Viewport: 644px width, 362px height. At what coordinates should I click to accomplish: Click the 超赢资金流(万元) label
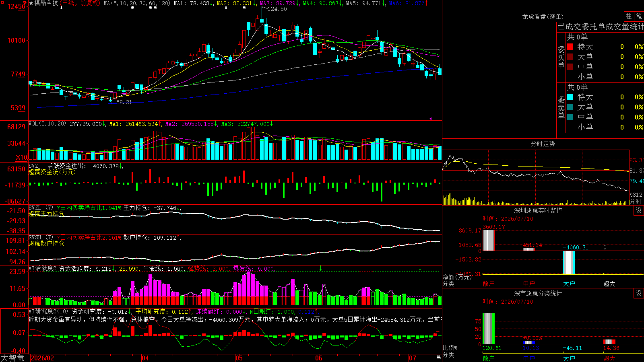(x=52, y=172)
